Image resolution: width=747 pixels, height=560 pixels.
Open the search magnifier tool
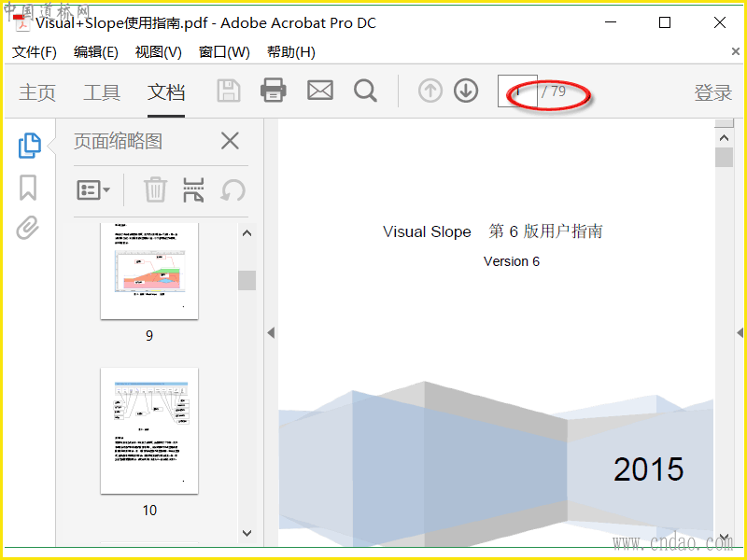pyautogui.click(x=365, y=91)
